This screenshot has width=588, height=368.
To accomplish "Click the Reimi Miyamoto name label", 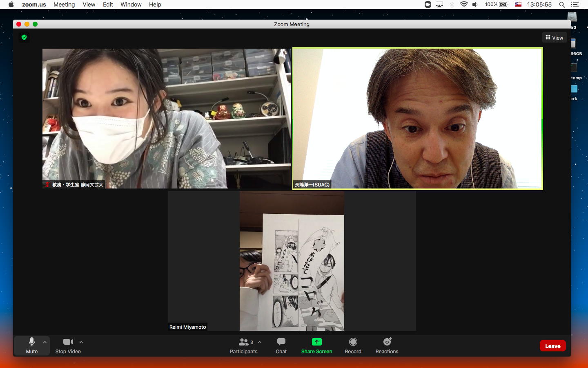I will click(x=188, y=327).
